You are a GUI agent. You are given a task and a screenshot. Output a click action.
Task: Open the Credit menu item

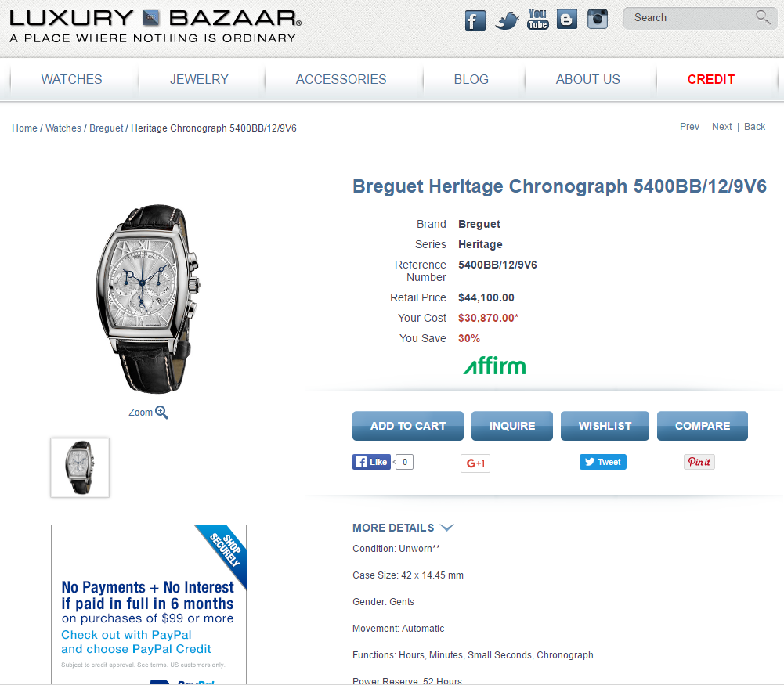coord(710,79)
